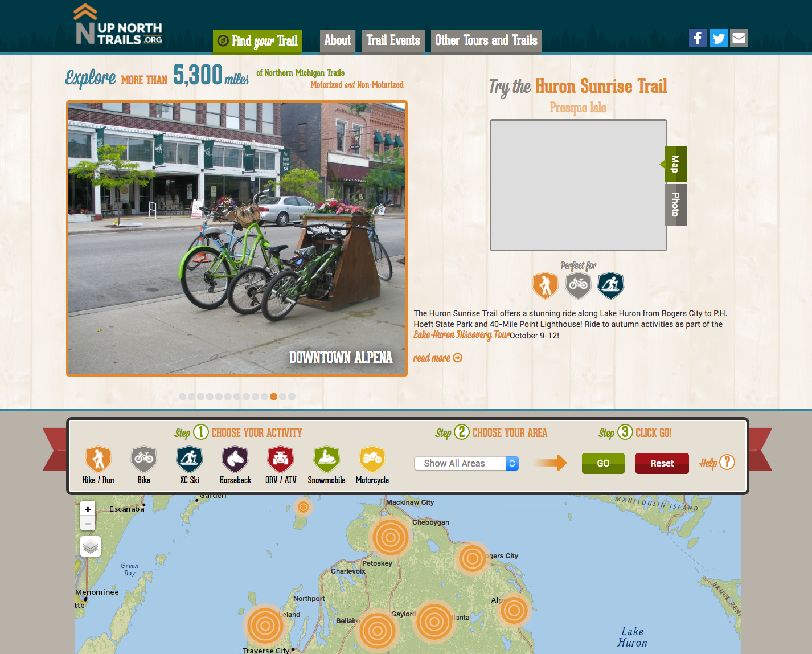This screenshot has height=654, width=812.
Task: Click the skiing badge under Perfect for
Action: (x=611, y=285)
